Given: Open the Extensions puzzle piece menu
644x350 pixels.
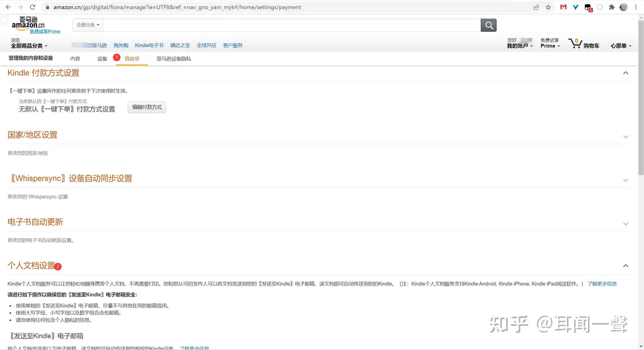Looking at the screenshot, I should point(612,7).
